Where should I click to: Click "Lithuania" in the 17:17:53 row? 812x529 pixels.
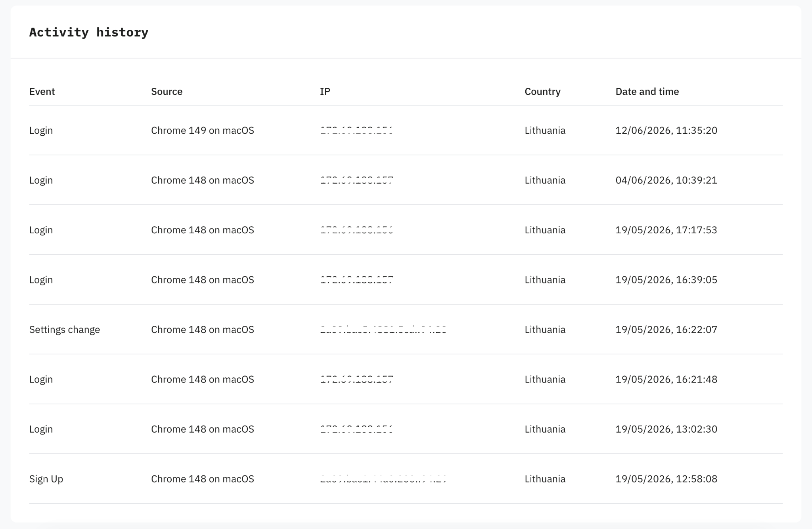[x=545, y=230]
